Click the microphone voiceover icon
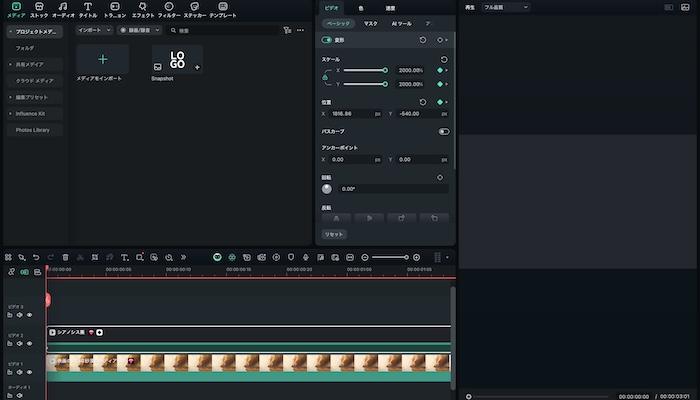This screenshot has height=400, width=700. click(305, 257)
